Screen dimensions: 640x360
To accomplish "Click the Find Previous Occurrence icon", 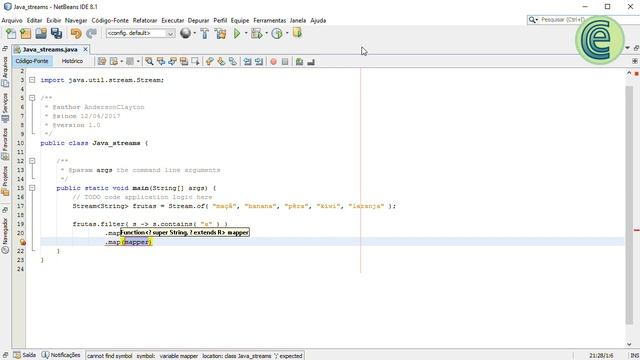I will (161, 62).
